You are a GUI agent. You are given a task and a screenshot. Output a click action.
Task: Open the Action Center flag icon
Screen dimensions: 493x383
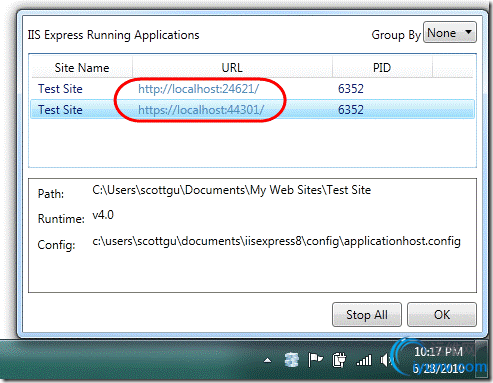point(315,360)
